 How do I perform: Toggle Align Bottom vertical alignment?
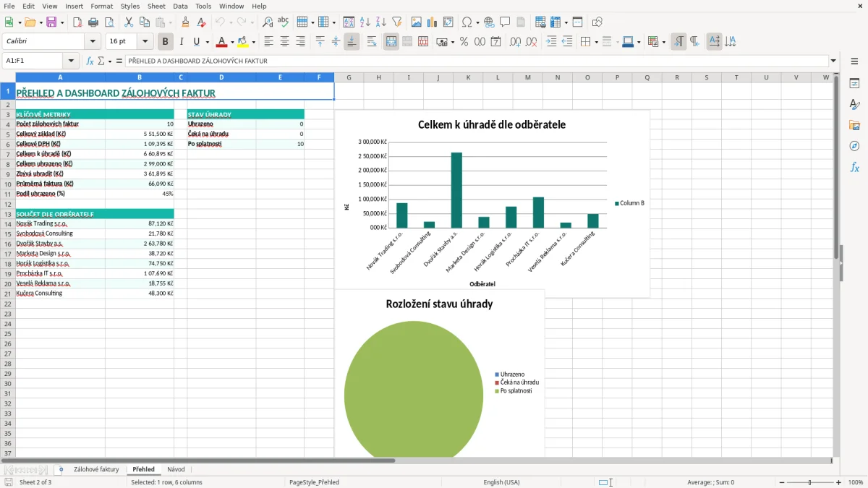click(x=352, y=42)
